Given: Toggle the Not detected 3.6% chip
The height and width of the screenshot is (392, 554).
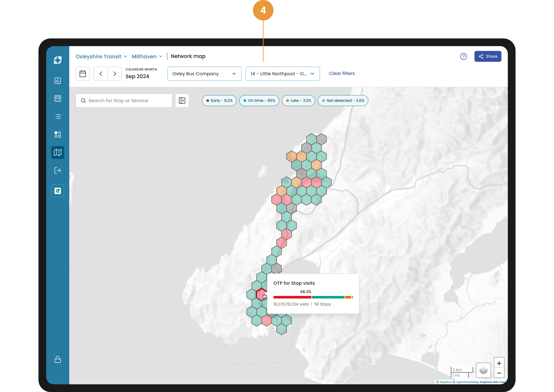Looking at the screenshot, I should point(343,101).
